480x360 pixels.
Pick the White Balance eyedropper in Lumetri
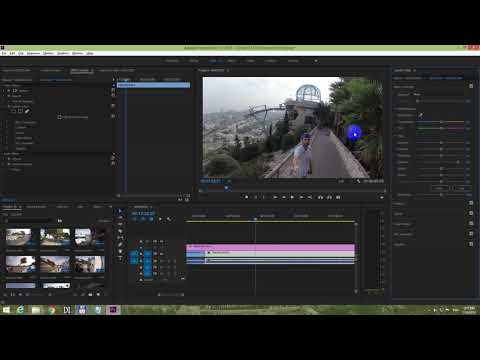(420, 115)
